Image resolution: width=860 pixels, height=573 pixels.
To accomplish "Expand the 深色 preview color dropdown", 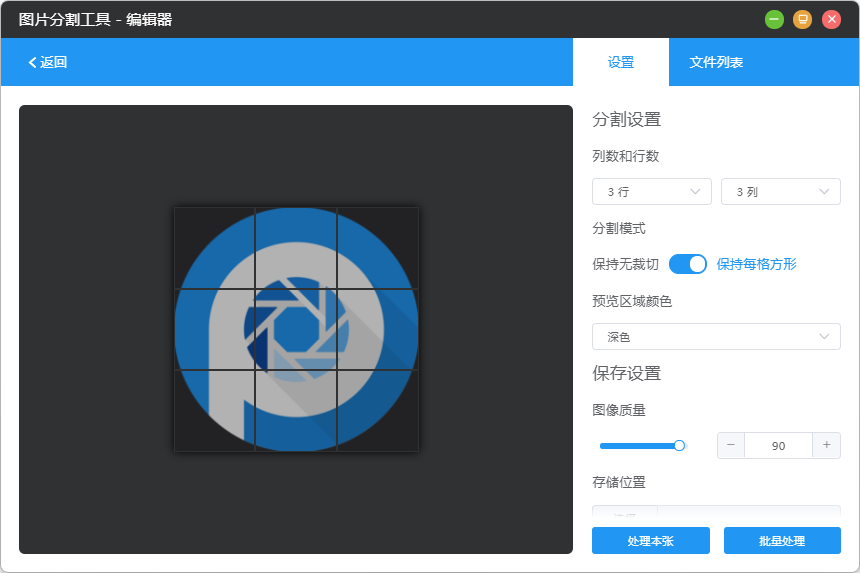I will 716,337.
